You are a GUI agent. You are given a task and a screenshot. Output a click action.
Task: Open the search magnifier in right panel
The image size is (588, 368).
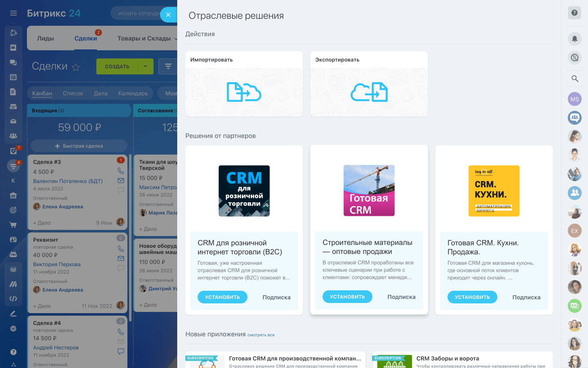[574, 79]
